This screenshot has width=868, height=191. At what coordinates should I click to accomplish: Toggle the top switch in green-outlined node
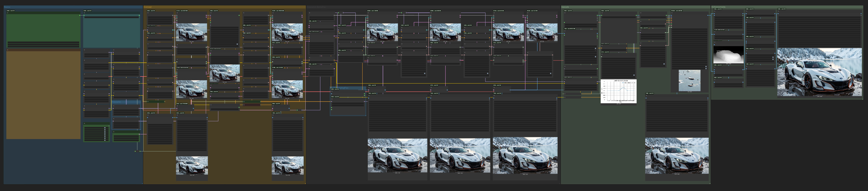(105, 128)
